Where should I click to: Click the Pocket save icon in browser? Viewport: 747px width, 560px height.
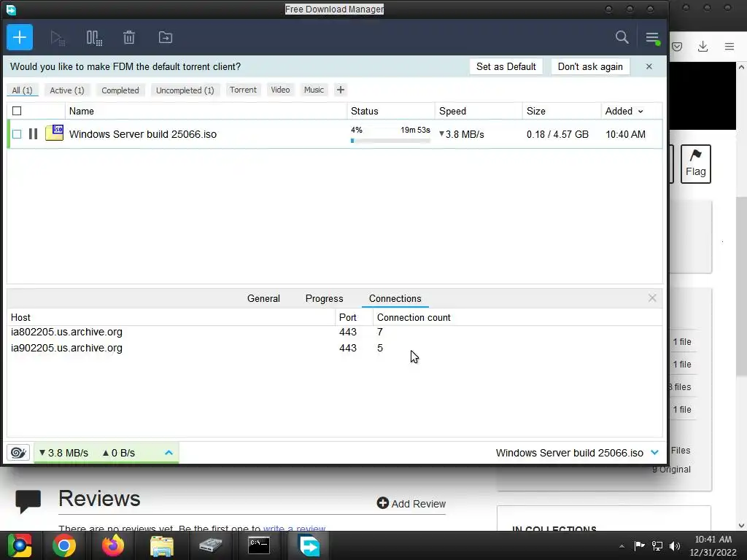[x=676, y=46]
